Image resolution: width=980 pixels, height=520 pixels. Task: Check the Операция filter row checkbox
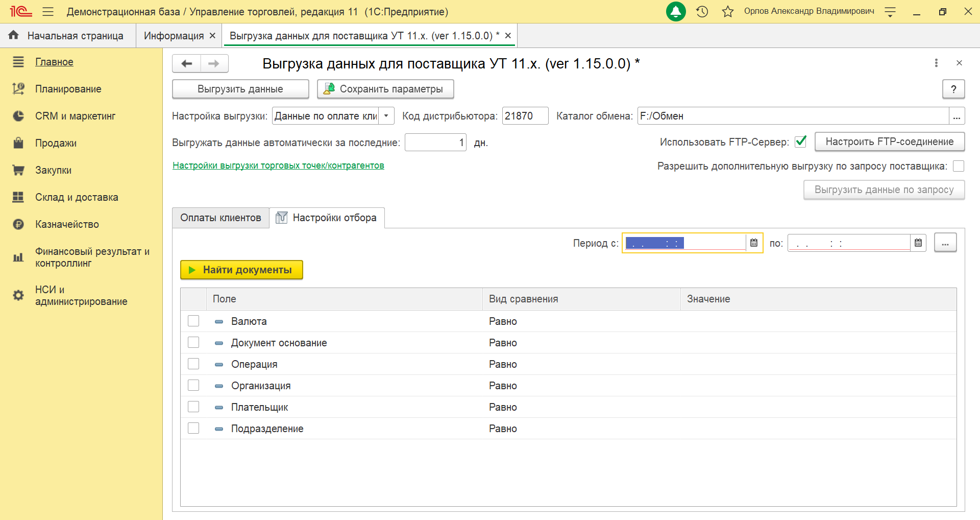[193, 364]
